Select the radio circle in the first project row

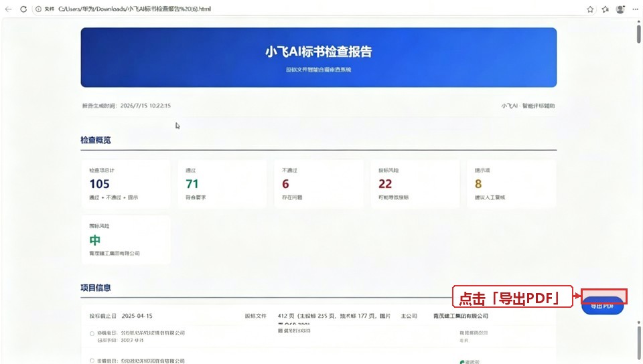point(92,333)
